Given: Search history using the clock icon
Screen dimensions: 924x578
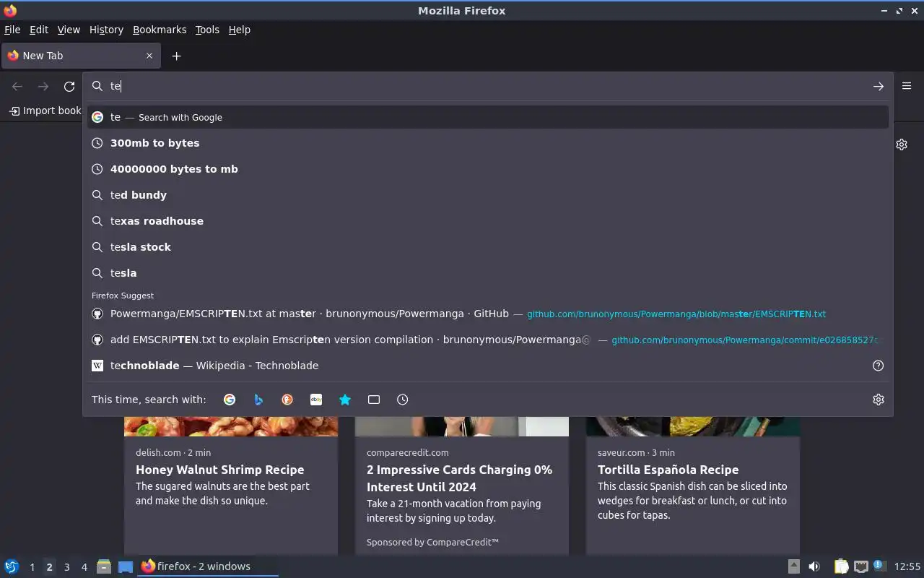Looking at the screenshot, I should 403,400.
